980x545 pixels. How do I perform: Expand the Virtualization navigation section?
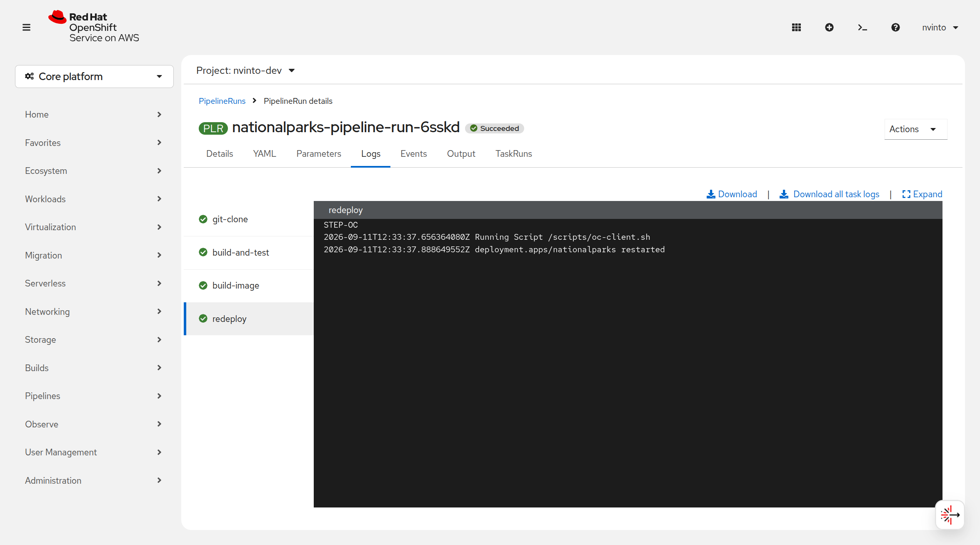pos(94,227)
